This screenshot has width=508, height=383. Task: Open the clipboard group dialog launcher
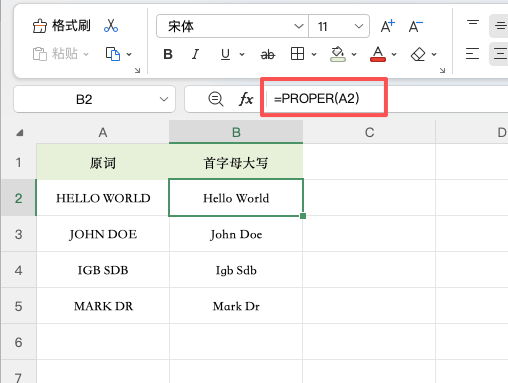(x=137, y=70)
